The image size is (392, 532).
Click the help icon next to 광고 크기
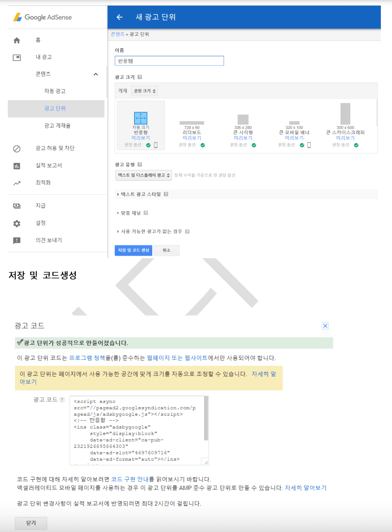(140, 77)
